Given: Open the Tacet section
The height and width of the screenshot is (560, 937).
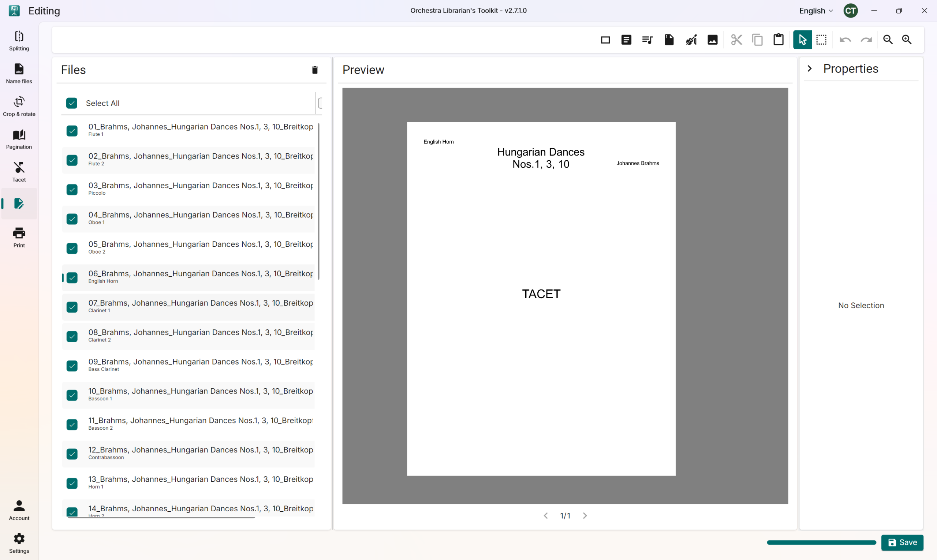Looking at the screenshot, I should (x=19, y=172).
